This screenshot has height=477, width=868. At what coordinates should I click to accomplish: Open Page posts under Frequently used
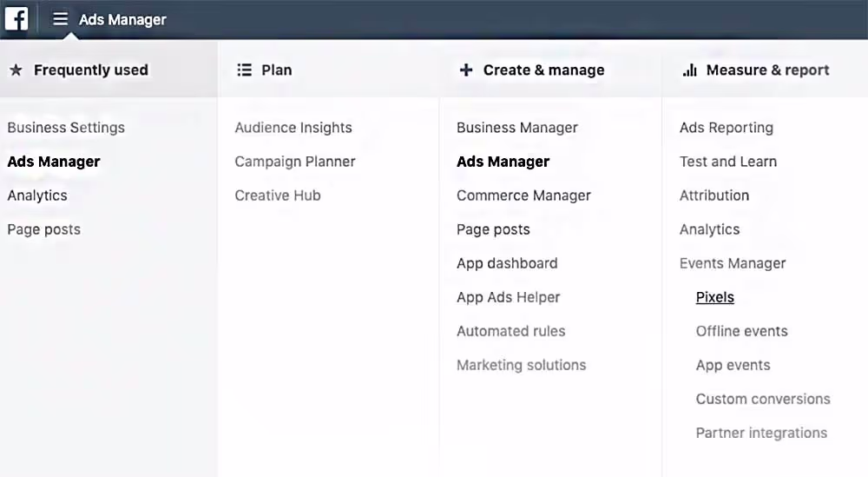point(43,229)
